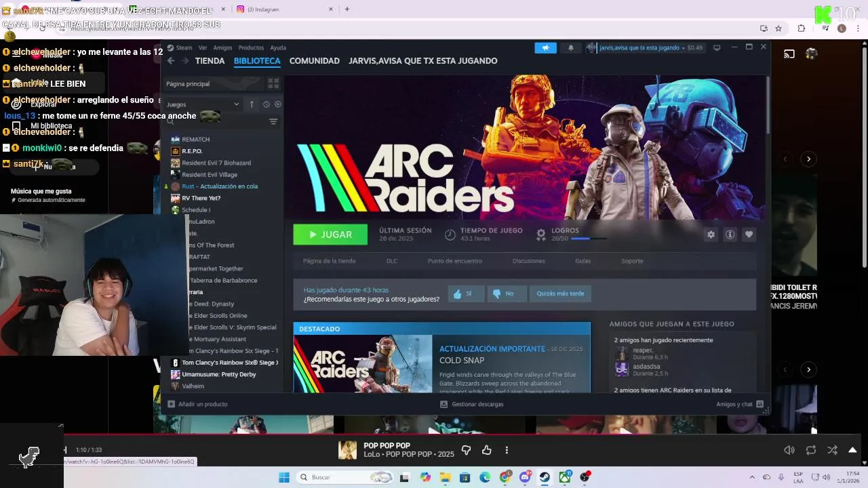Screen dimensions: 868x488
Task: Open library advanced filter options icon
Action: click(273, 122)
